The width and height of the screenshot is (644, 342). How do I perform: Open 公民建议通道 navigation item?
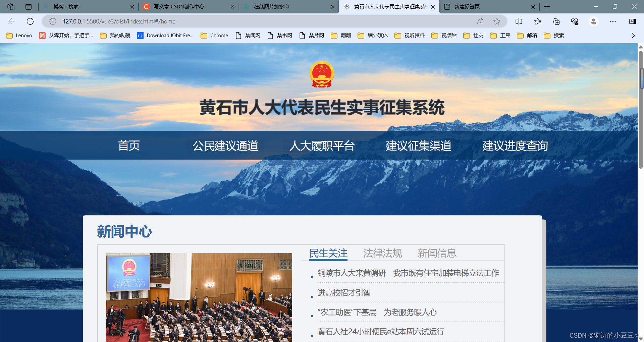[x=225, y=146]
